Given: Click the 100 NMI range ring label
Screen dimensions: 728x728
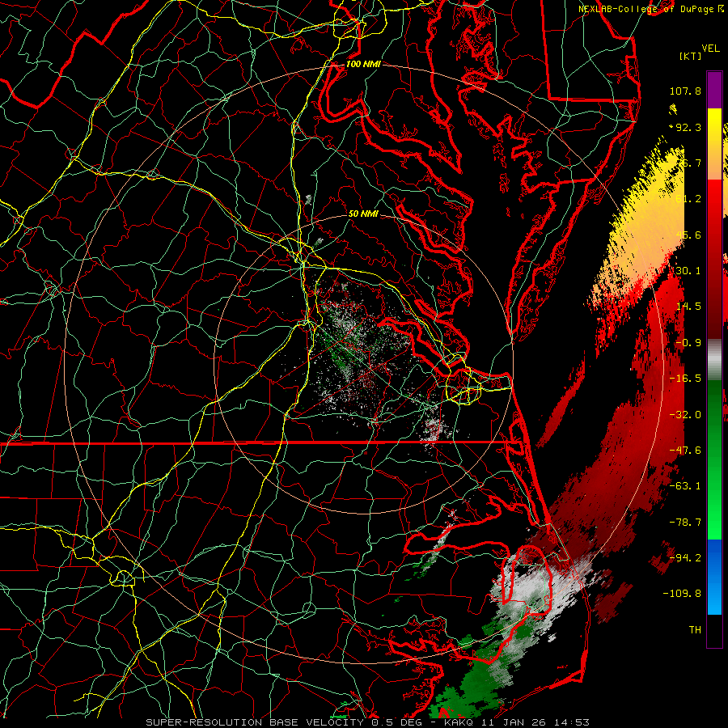Looking at the screenshot, I should [363, 64].
